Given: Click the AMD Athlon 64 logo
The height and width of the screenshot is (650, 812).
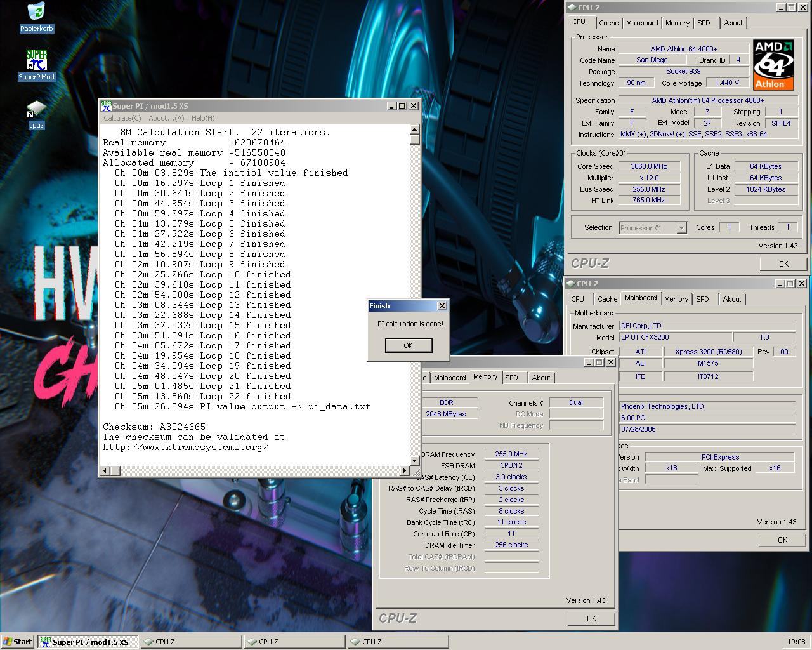Looking at the screenshot, I should pos(773,65).
